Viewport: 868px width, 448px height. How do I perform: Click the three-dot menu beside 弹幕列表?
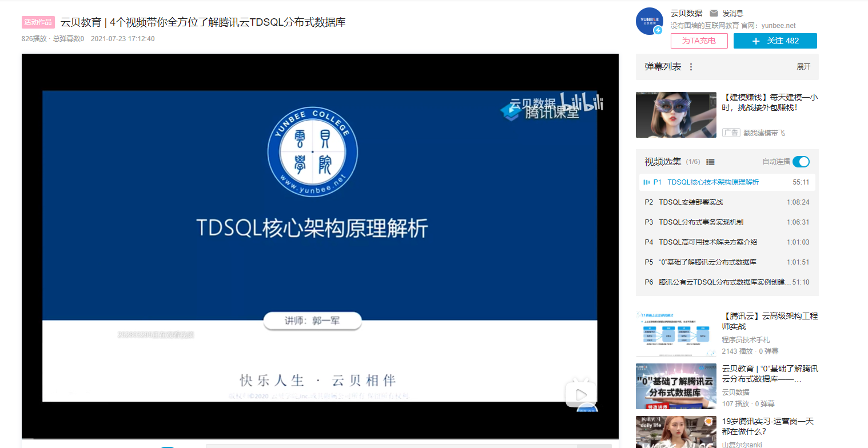point(691,67)
